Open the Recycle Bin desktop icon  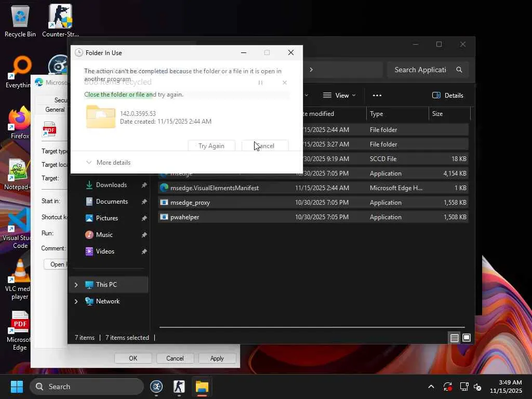pos(20,21)
